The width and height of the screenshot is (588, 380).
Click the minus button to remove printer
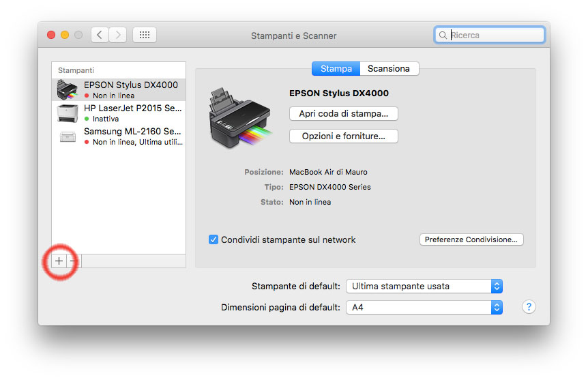[74, 261]
